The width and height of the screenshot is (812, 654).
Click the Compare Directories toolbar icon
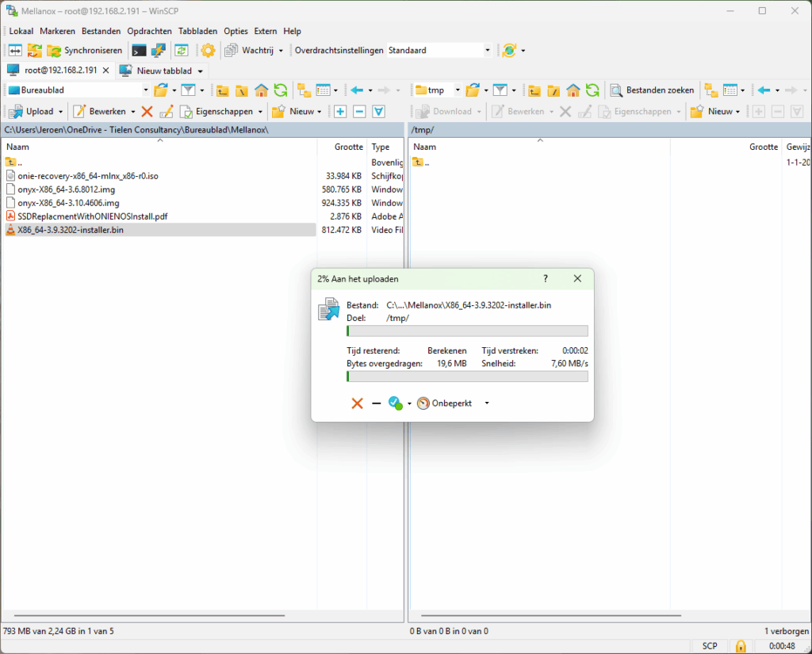(15, 50)
